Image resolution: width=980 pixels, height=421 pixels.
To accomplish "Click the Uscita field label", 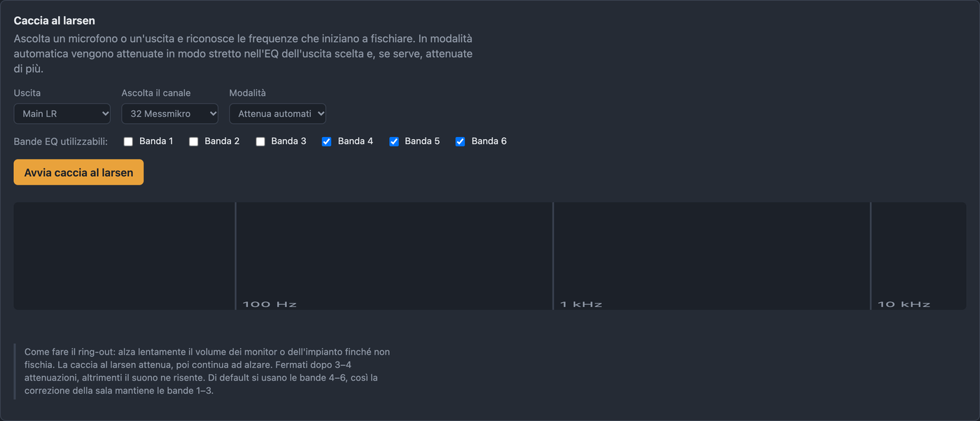I will [27, 93].
